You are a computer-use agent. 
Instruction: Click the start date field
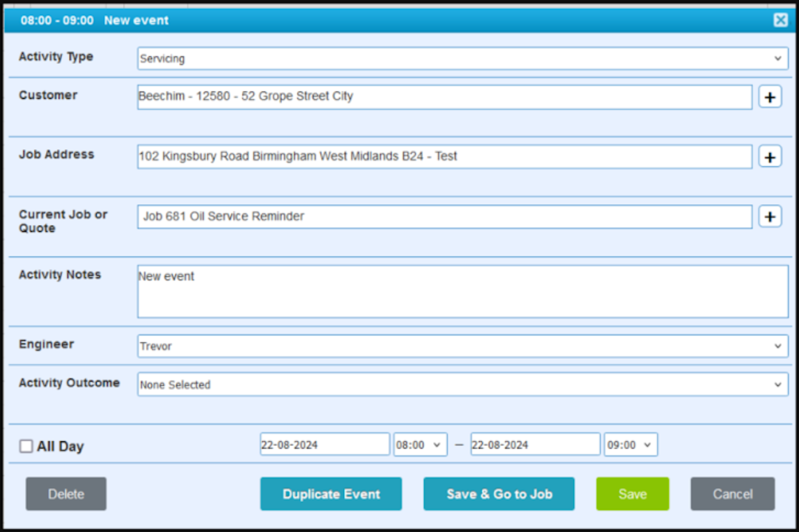[x=324, y=444]
